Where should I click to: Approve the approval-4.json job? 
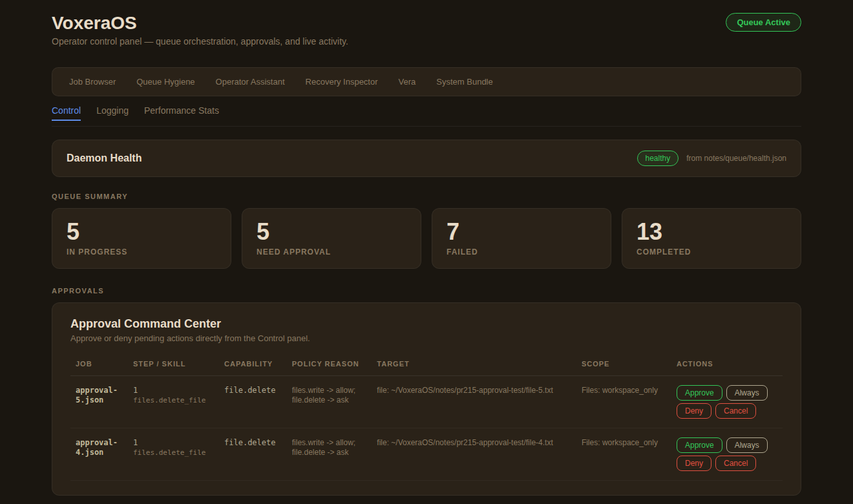coord(699,445)
